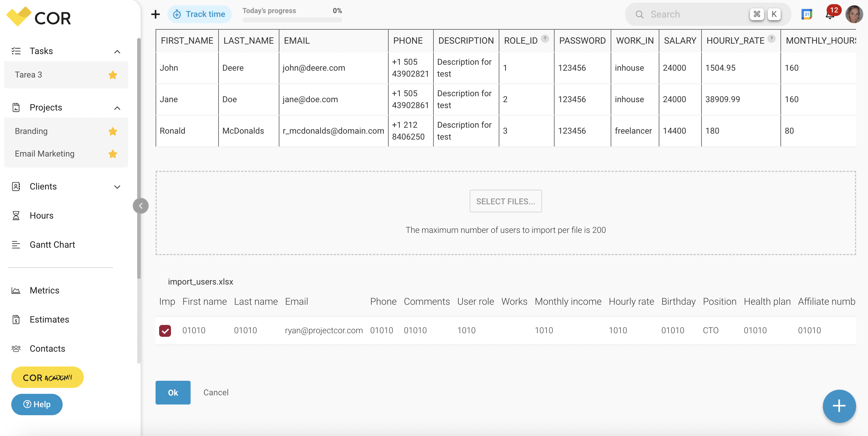Click the Today's progress bar
This screenshot has height=436, width=868.
click(292, 20)
